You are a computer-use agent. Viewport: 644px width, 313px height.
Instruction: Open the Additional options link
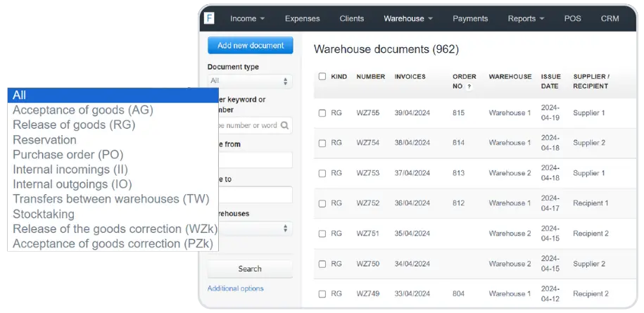coord(235,288)
